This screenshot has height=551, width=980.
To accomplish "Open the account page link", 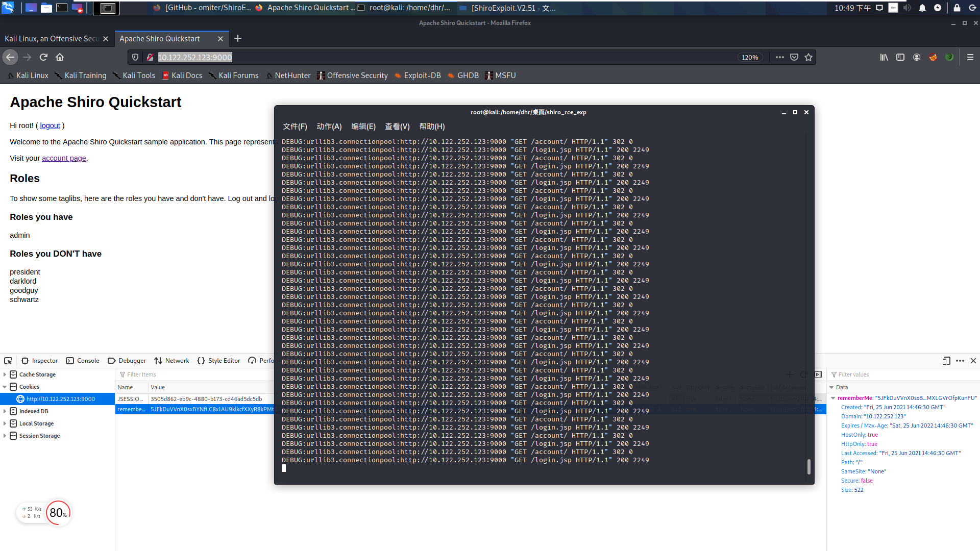I will coord(64,158).
